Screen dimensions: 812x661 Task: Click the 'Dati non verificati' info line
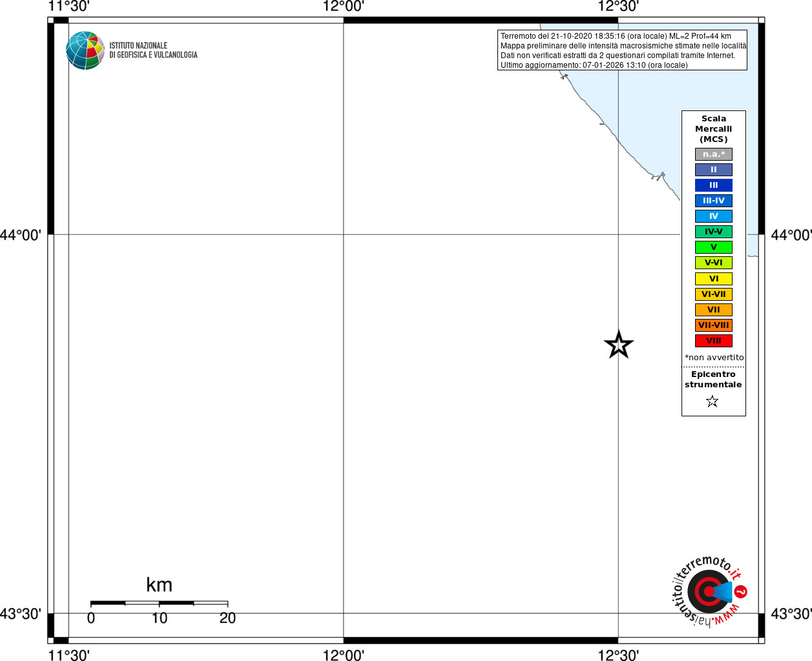click(618, 56)
